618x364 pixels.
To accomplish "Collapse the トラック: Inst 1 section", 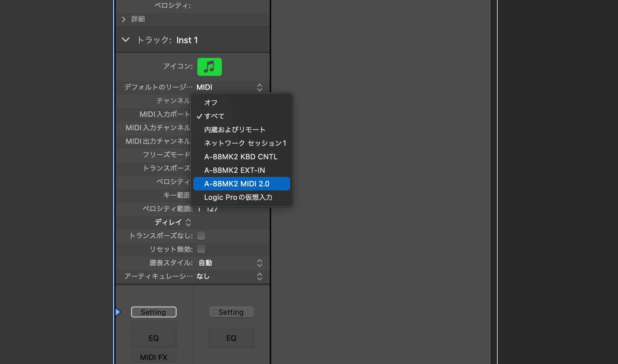I will (x=125, y=40).
